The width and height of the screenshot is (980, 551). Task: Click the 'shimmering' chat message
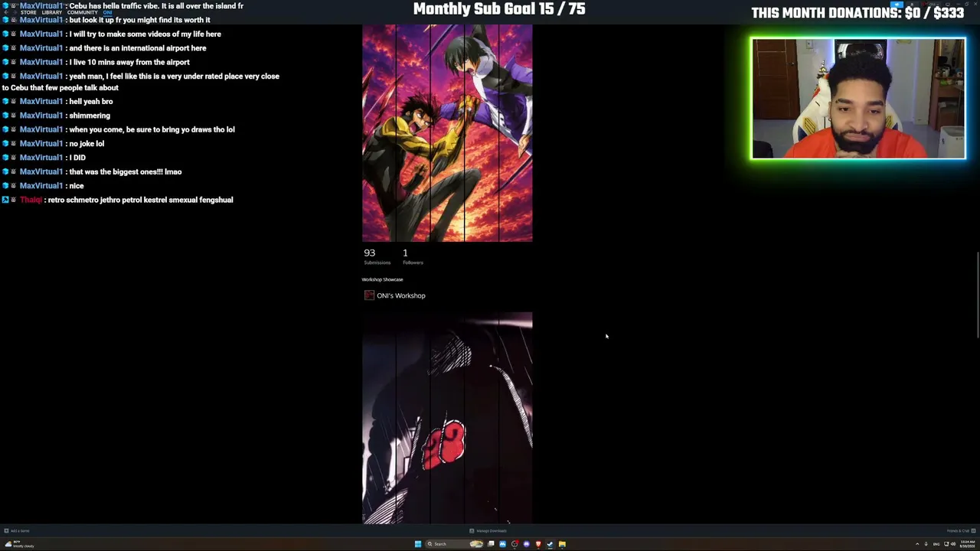(x=89, y=116)
